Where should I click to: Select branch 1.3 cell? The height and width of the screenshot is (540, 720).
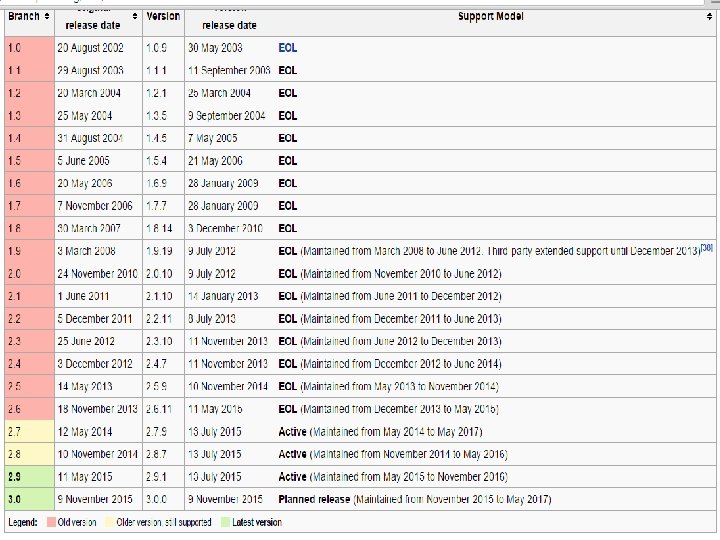tap(29, 116)
